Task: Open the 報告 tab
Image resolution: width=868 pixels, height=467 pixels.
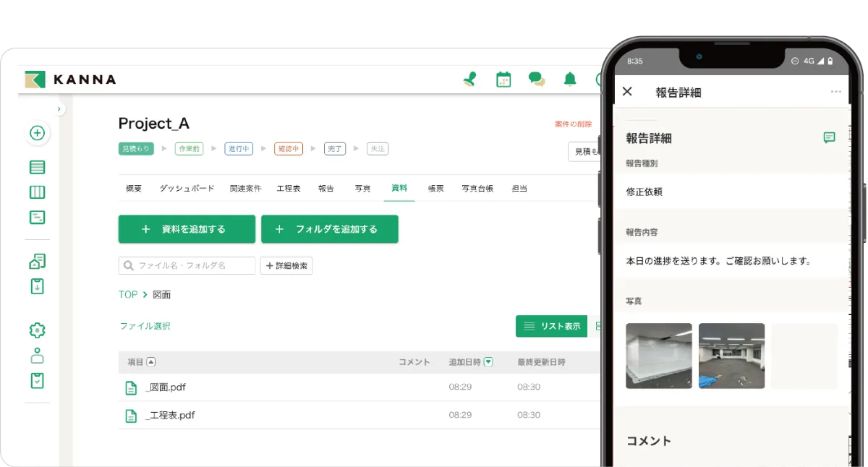Action: [x=326, y=188]
